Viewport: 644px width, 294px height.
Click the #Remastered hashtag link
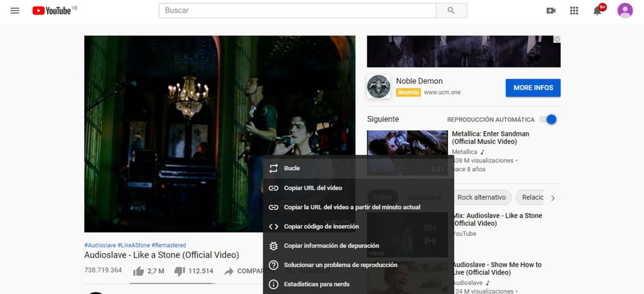click(169, 245)
